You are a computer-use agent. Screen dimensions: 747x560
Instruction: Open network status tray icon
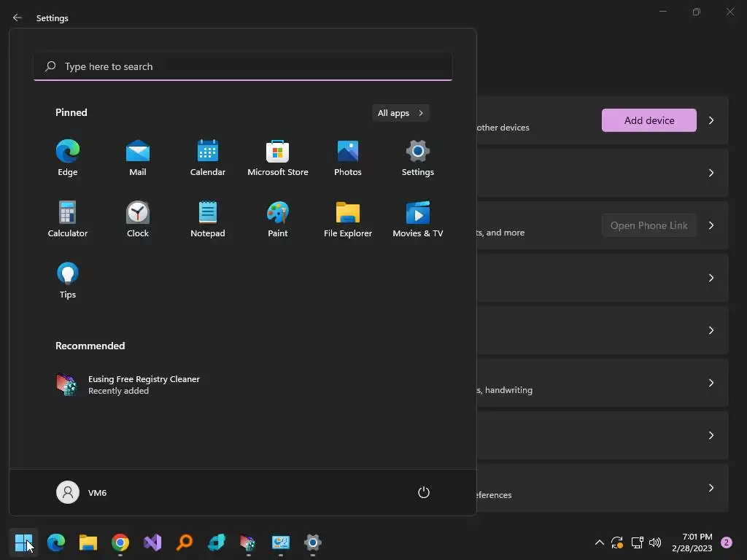[637, 542]
